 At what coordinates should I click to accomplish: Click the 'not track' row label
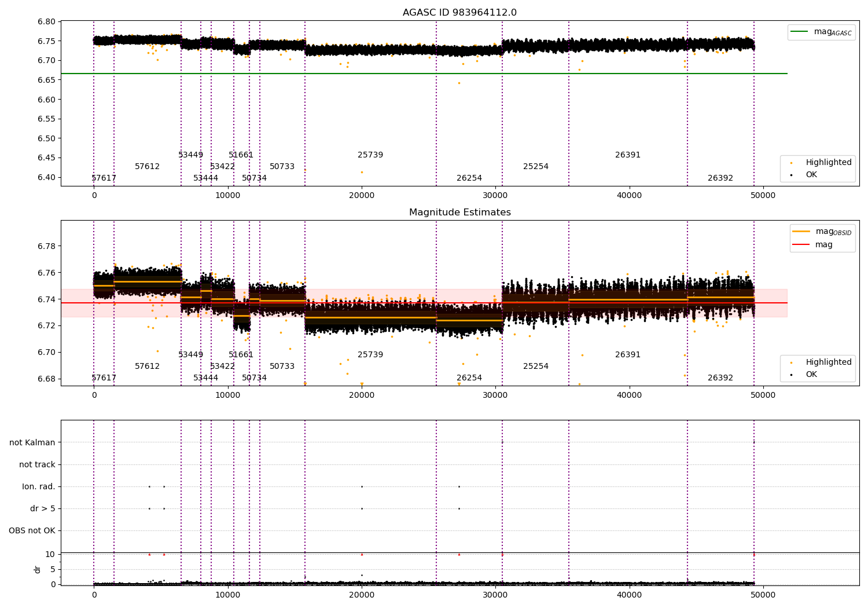[x=37, y=465]
